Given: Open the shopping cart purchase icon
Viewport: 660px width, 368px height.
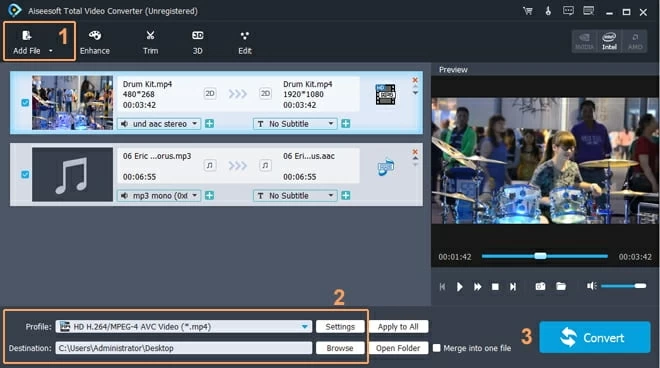Looking at the screenshot, I should click(x=528, y=11).
